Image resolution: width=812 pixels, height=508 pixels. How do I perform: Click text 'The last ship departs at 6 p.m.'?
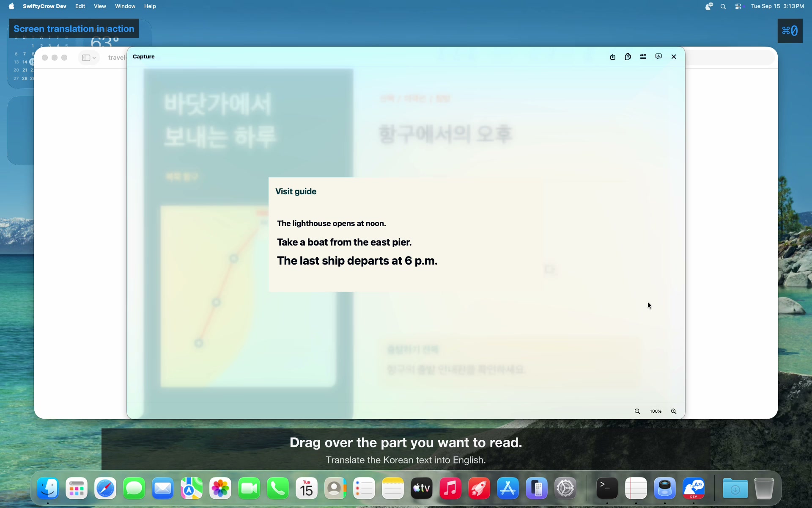tap(357, 261)
